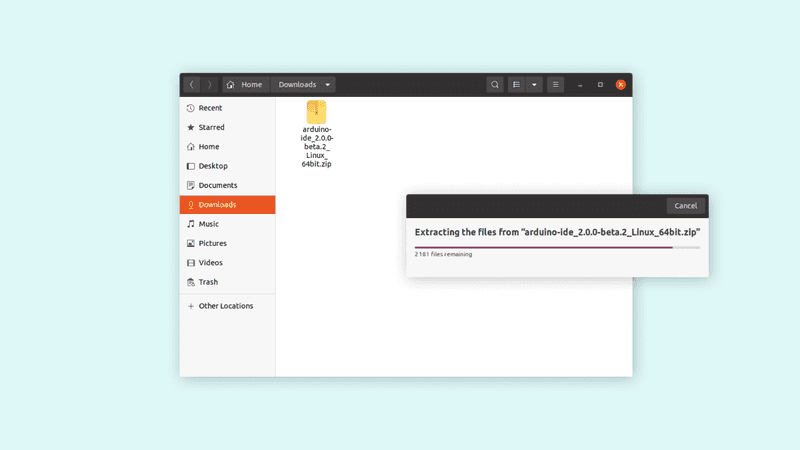Click the Home path button
Screen dimensions: 800x450
pos(245,85)
